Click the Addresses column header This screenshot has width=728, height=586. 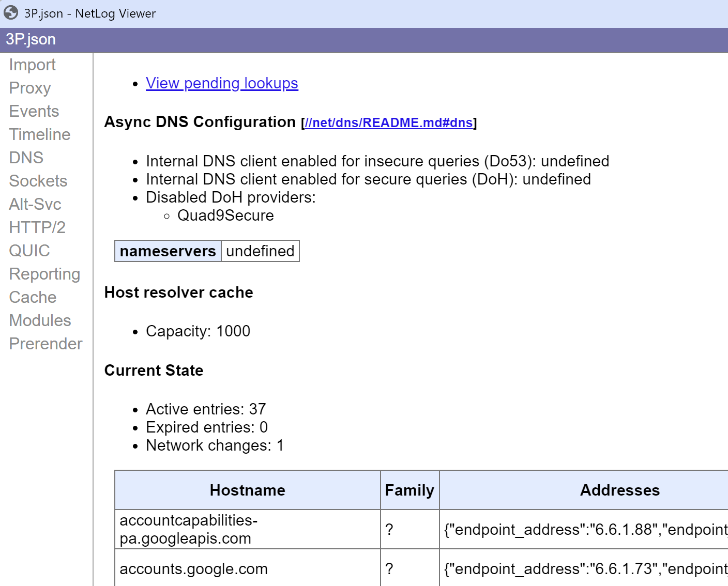point(619,490)
